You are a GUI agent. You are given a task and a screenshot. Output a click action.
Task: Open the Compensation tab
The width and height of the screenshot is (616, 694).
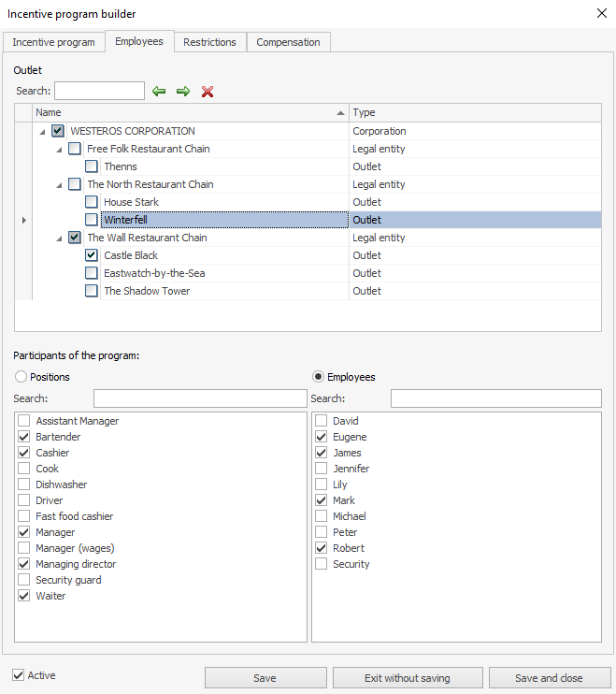tap(288, 42)
